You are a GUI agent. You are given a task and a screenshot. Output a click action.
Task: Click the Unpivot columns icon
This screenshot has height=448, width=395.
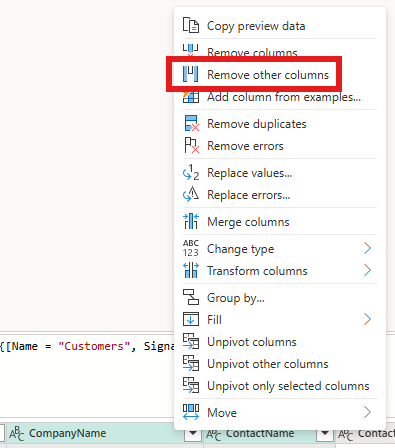[x=191, y=342]
